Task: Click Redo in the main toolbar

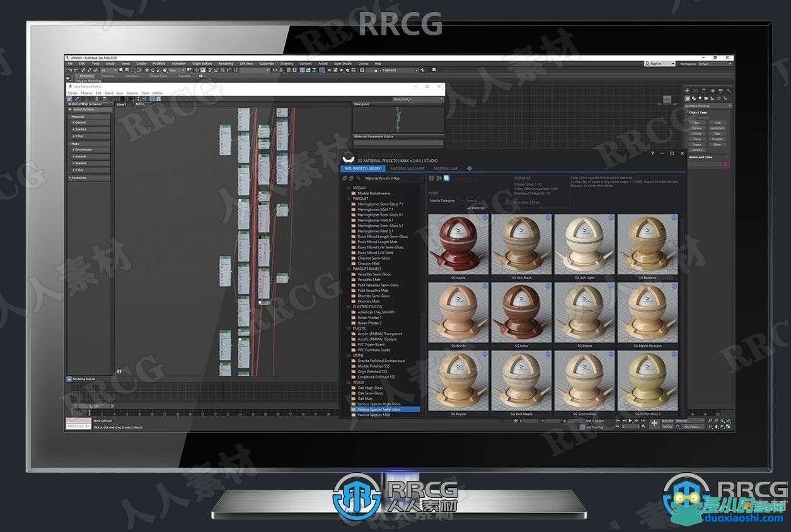Action: tap(76, 70)
